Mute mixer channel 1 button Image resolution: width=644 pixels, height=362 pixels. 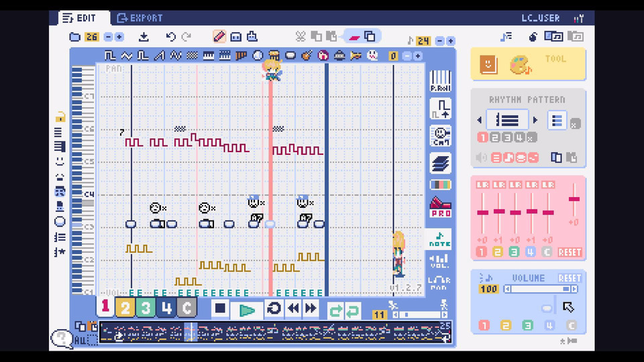point(482,251)
